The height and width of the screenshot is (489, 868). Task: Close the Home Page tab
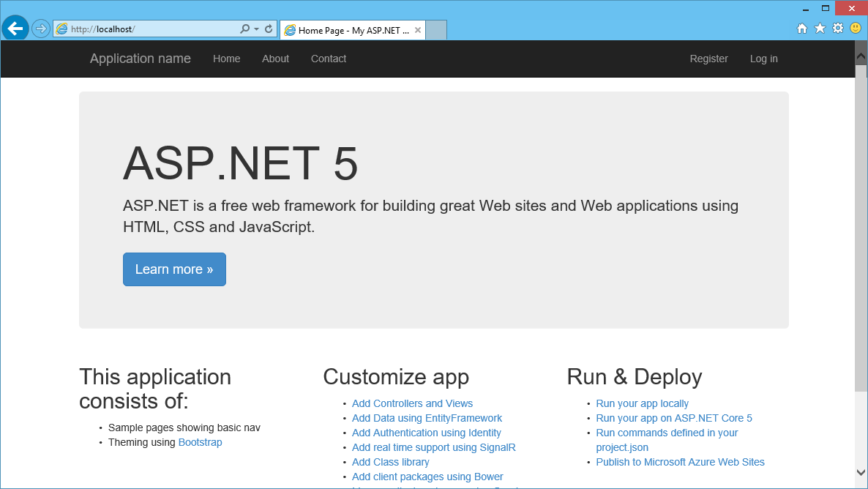(418, 31)
